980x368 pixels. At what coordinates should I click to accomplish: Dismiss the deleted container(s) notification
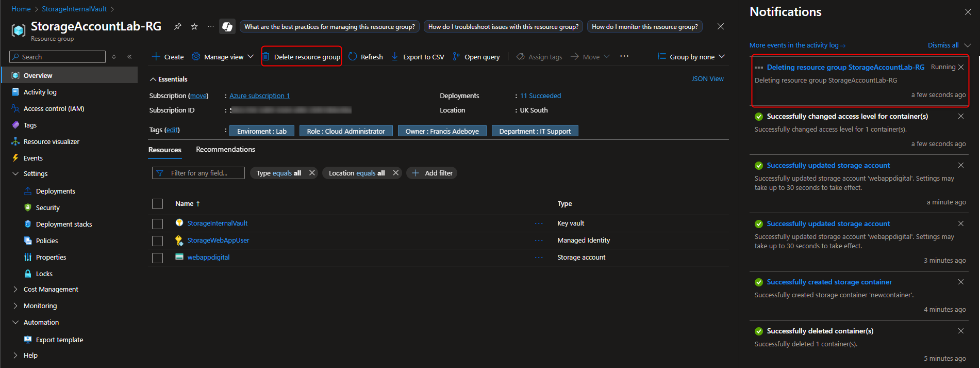point(961,331)
